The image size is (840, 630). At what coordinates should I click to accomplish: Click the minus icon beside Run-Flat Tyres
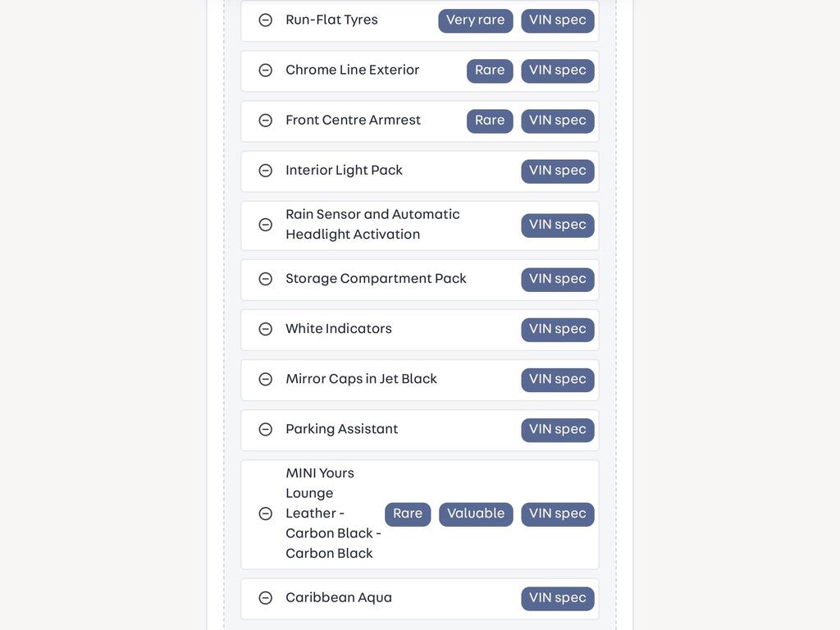click(265, 21)
